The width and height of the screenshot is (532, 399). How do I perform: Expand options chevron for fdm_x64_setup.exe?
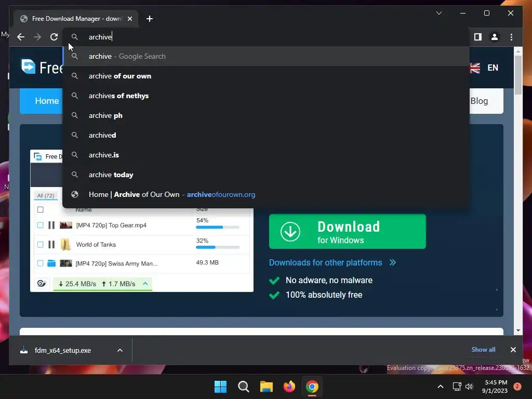click(x=120, y=351)
